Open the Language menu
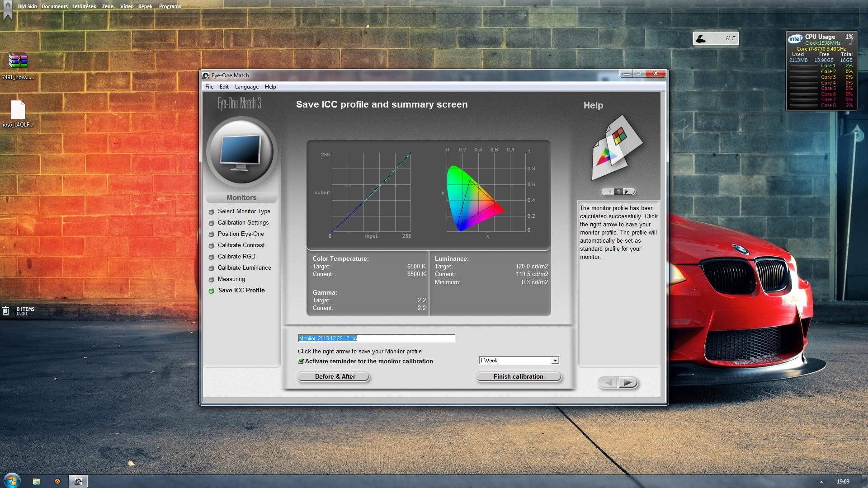The width and height of the screenshot is (868, 488). (x=247, y=87)
